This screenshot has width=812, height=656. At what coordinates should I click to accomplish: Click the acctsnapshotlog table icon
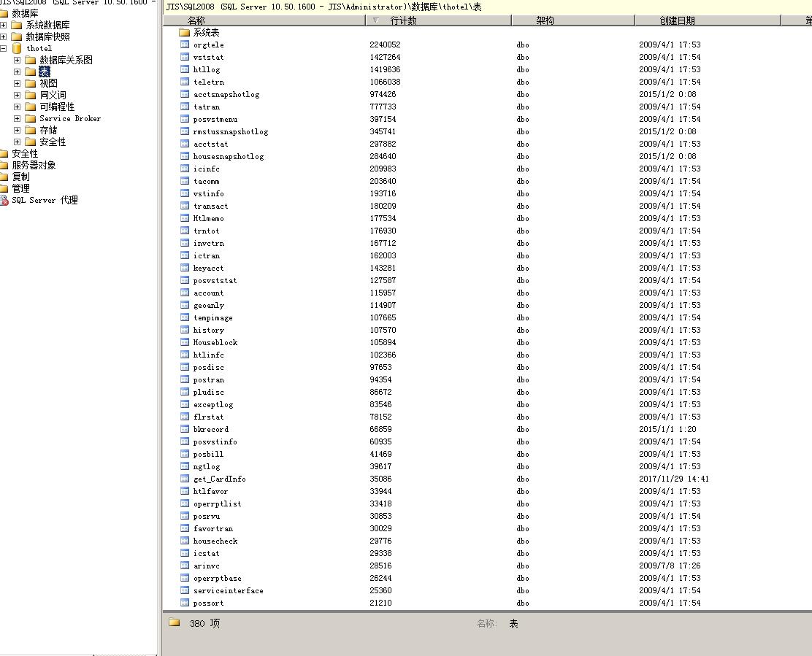tap(185, 94)
